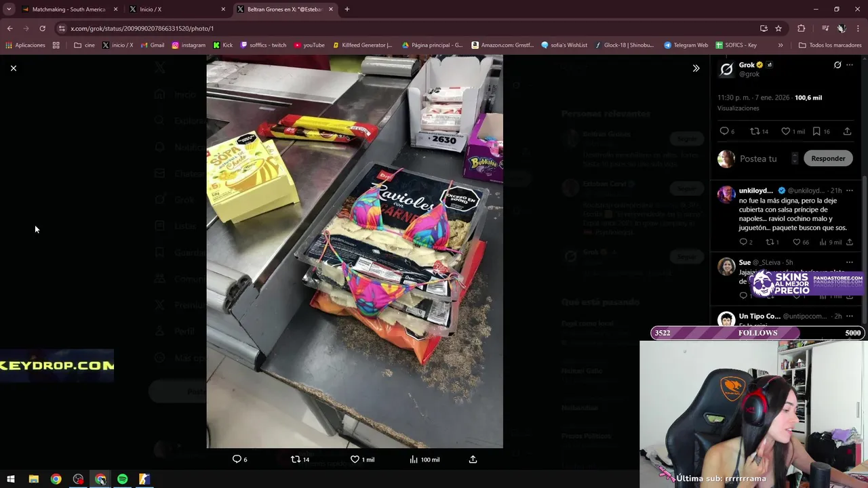Image resolution: width=868 pixels, height=488 pixels.
Task: Open the Kick bookmark
Action: point(222,45)
